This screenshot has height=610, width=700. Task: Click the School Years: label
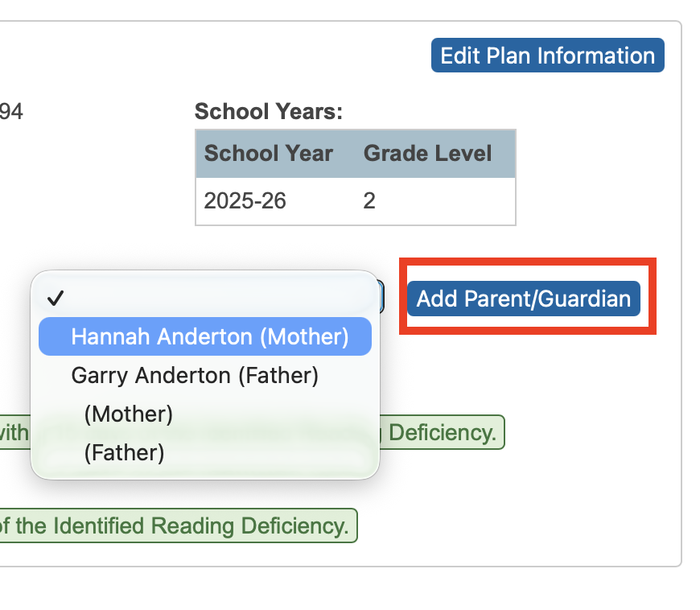tap(269, 112)
